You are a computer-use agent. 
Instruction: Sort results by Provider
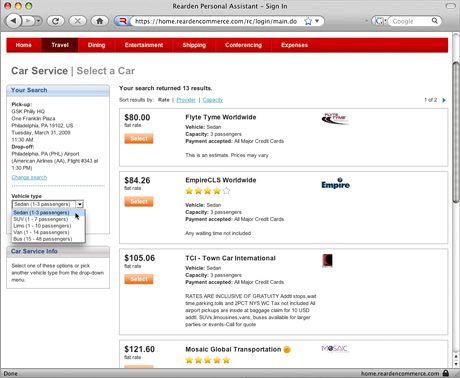[x=186, y=100]
